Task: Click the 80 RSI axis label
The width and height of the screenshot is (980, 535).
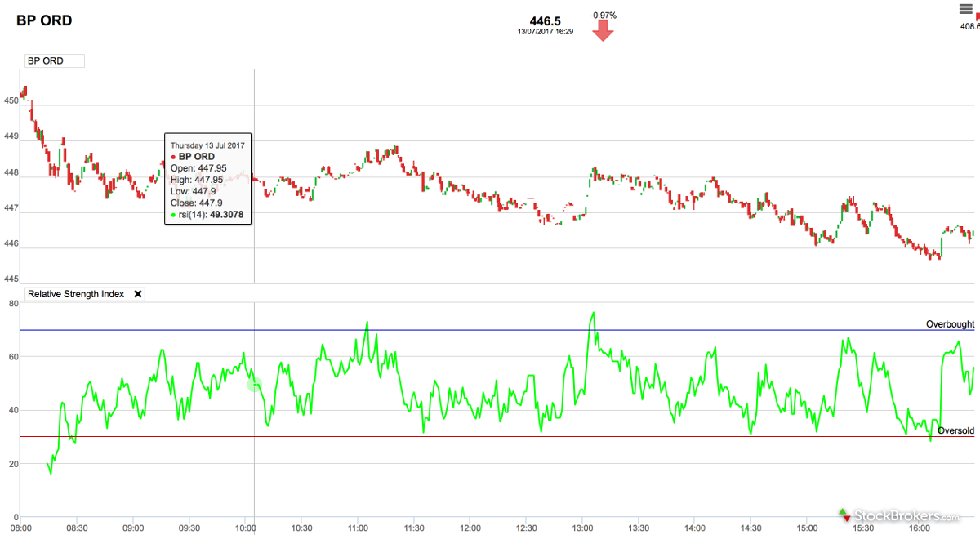Action: 13,303
